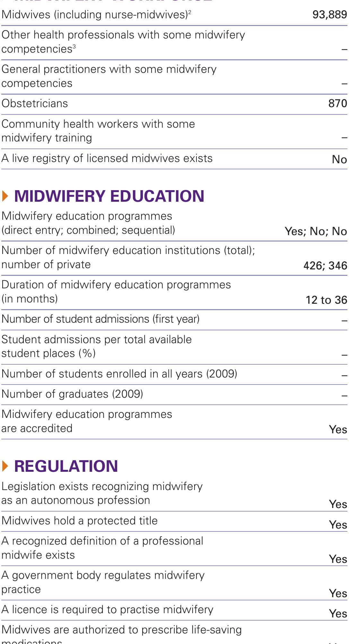The width and height of the screenshot is (349, 644).
Task: Click footnote 3 superscript after competencies
Action: point(74,47)
